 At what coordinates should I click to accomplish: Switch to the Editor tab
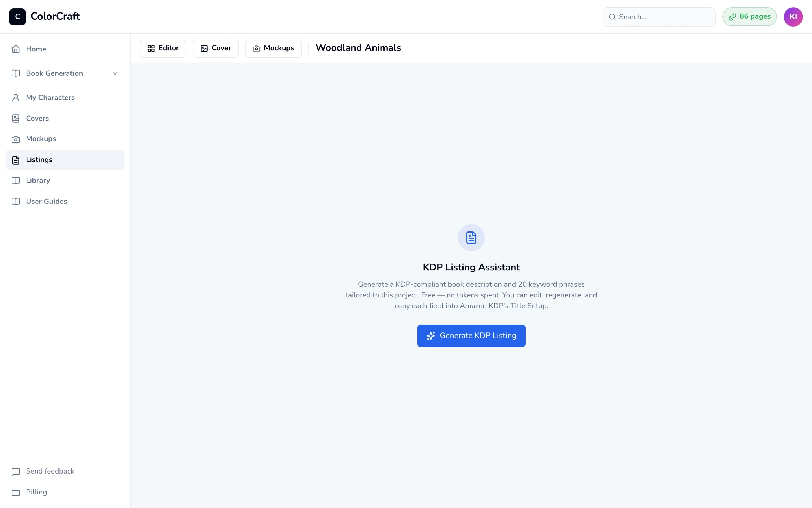pos(163,48)
